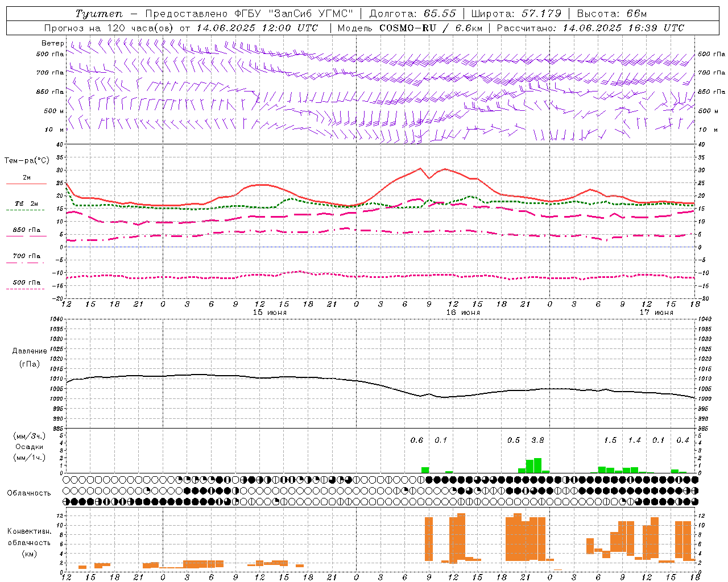728x582 pixels.
Task: Click the "Высота: 66м" header field
Action: (x=612, y=14)
